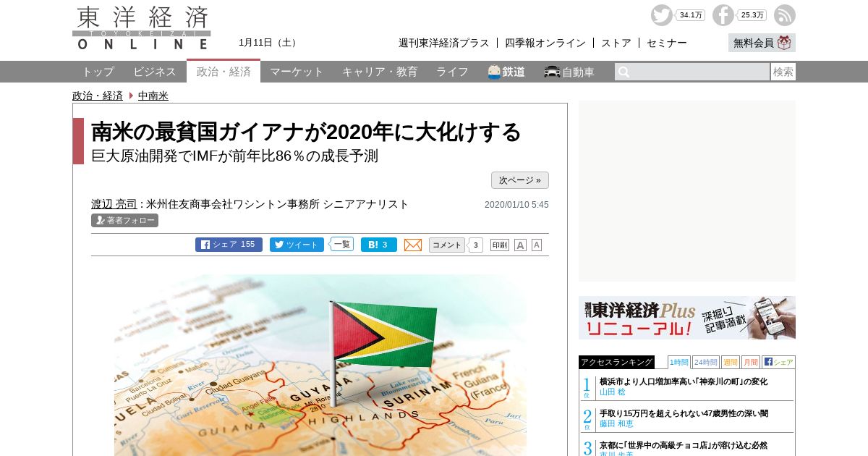Click the search magnifier icon
This screenshot has width=868, height=456.
point(624,72)
